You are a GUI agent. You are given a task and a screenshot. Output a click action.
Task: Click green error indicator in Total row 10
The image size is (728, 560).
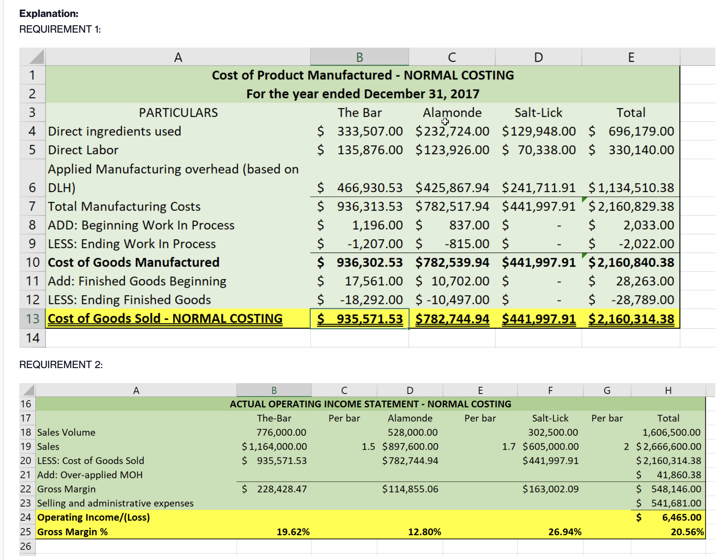[x=584, y=255]
